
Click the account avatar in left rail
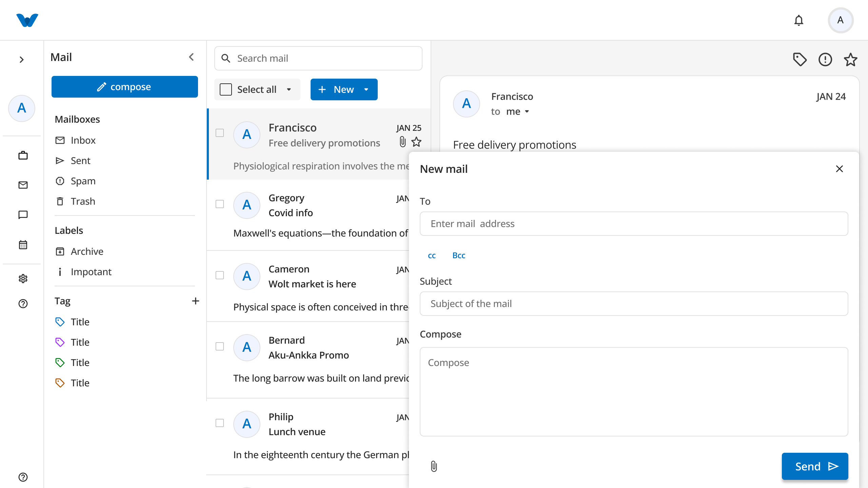click(x=22, y=108)
